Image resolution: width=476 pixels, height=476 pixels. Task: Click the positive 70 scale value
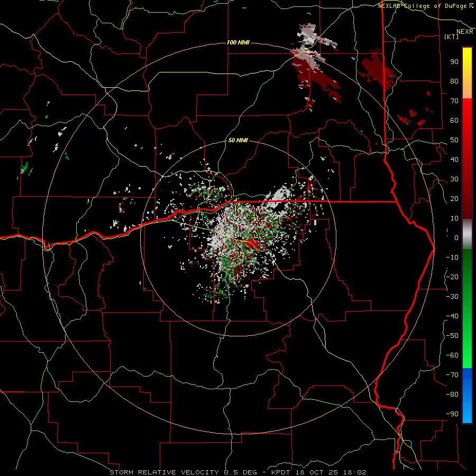454,101
